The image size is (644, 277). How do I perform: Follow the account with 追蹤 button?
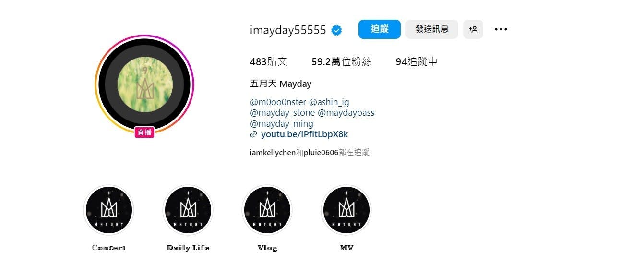380,29
